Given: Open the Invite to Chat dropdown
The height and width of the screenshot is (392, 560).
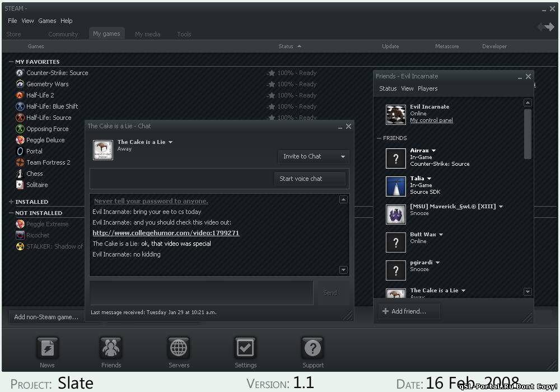Looking at the screenshot, I should pyautogui.click(x=314, y=156).
